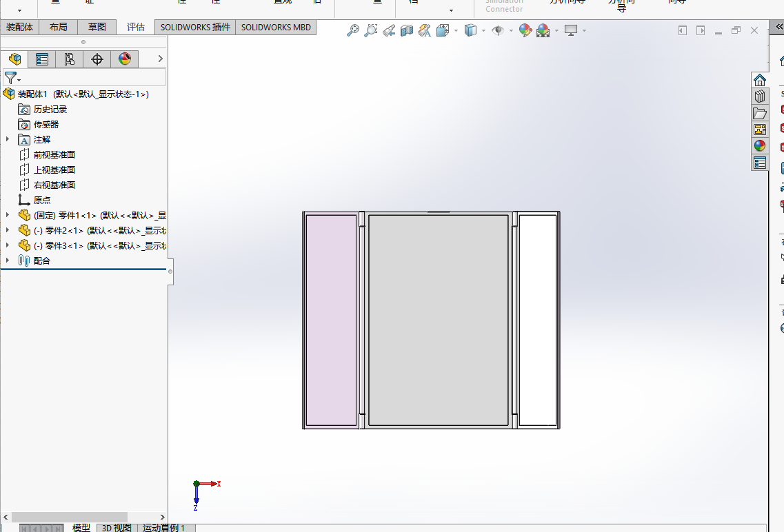Image resolution: width=784 pixels, height=532 pixels.
Task: Switch to the 草图 ribbon tab
Action: click(97, 27)
